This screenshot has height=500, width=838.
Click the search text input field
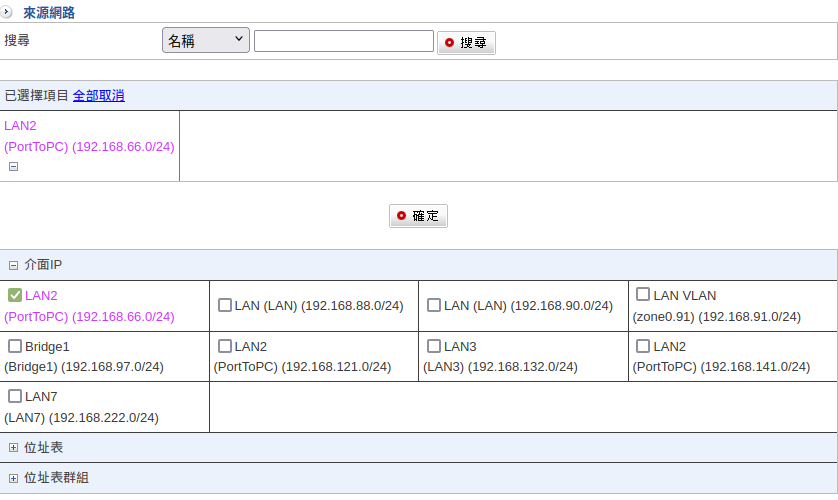[x=343, y=41]
